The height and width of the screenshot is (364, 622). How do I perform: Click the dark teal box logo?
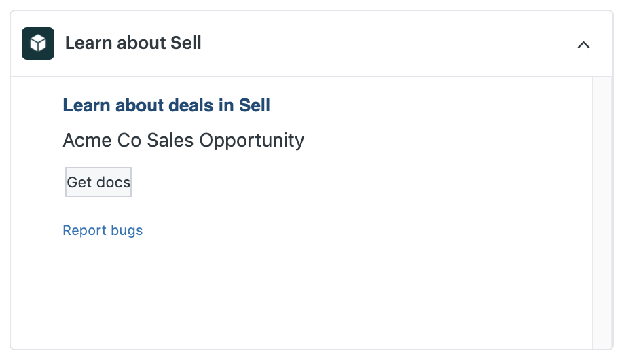(38, 43)
